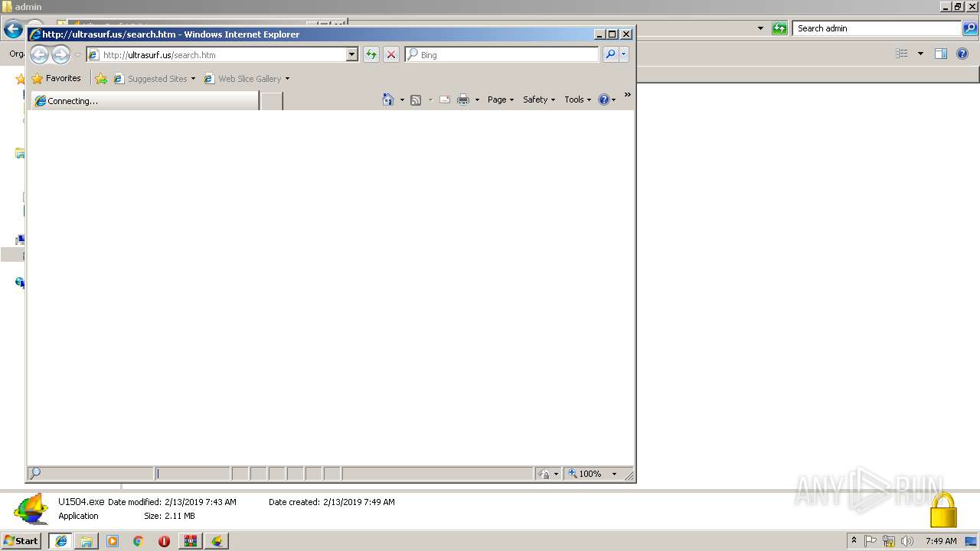
Task: Click the Read Mail envelope icon
Action: 445,99
